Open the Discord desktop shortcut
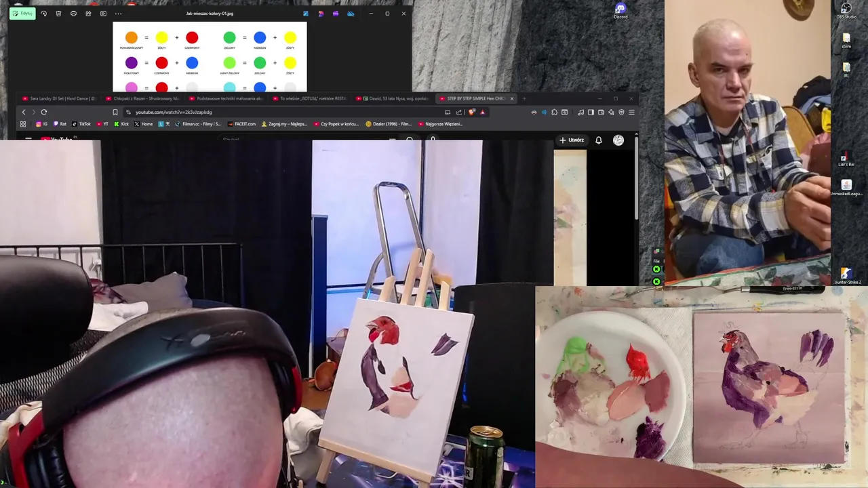Image resolution: width=868 pixels, height=488 pixels. [620, 11]
